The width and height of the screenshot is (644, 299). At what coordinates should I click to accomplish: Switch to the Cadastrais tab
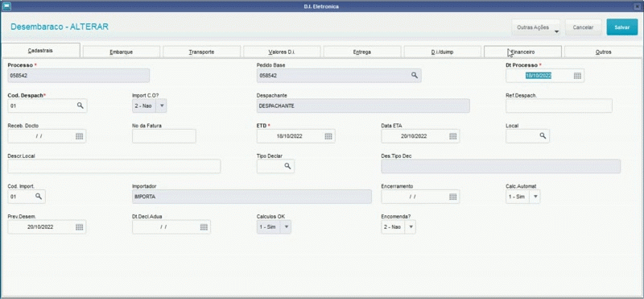[40, 50]
